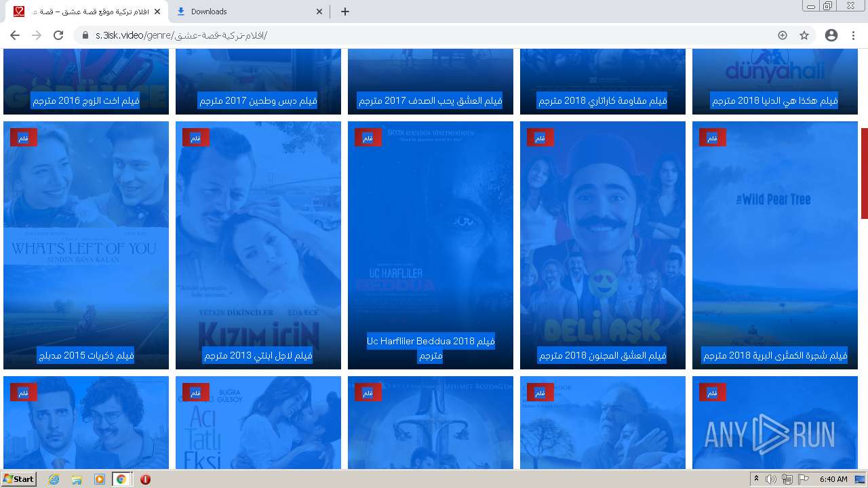Open فيلم دبس وطحين 2017 مترجم link
This screenshot has height=488, width=868.
(258, 101)
